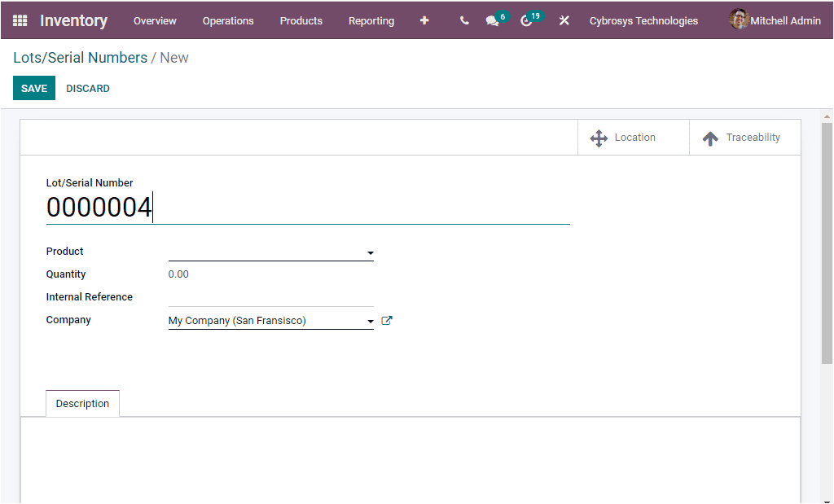Select the Description tab

82,403
